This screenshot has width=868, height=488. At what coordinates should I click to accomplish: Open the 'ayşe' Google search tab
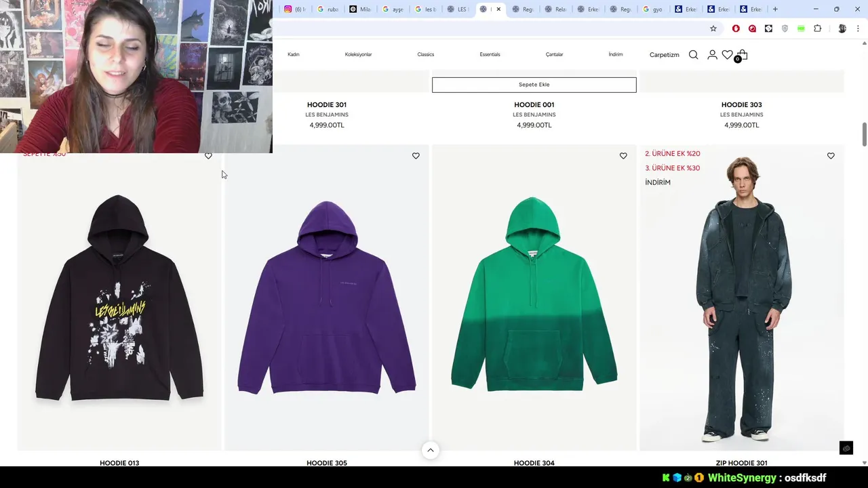pyautogui.click(x=393, y=9)
